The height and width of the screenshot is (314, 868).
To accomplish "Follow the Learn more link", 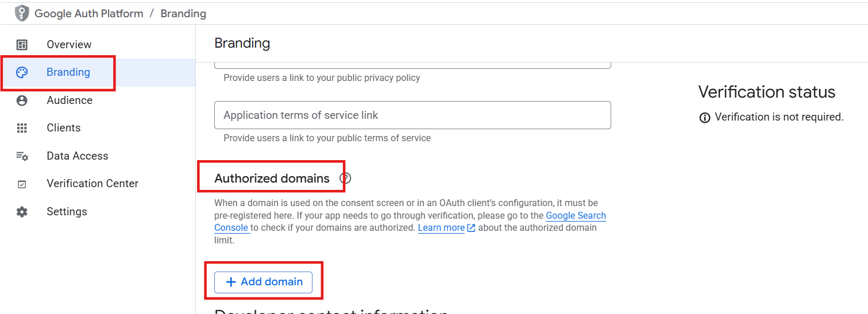I will (x=441, y=228).
